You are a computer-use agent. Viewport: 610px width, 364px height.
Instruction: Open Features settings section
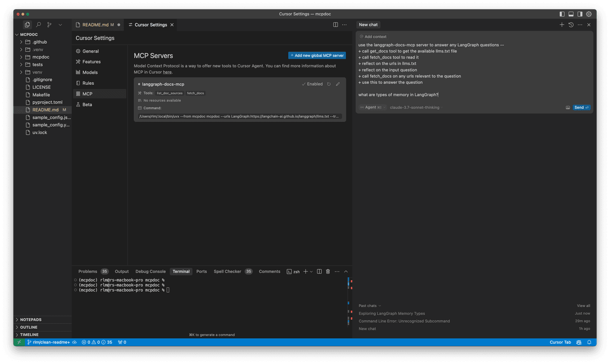[100, 62]
